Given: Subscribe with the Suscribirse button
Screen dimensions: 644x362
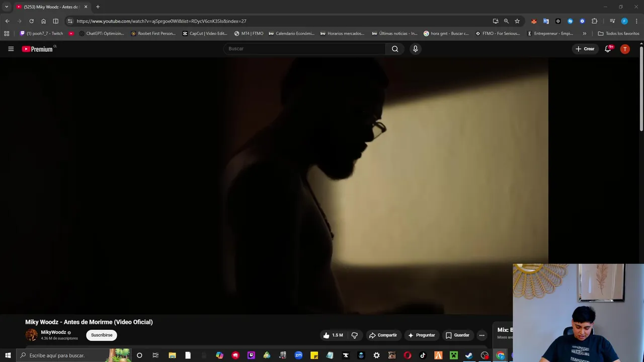Looking at the screenshot, I should (102, 335).
